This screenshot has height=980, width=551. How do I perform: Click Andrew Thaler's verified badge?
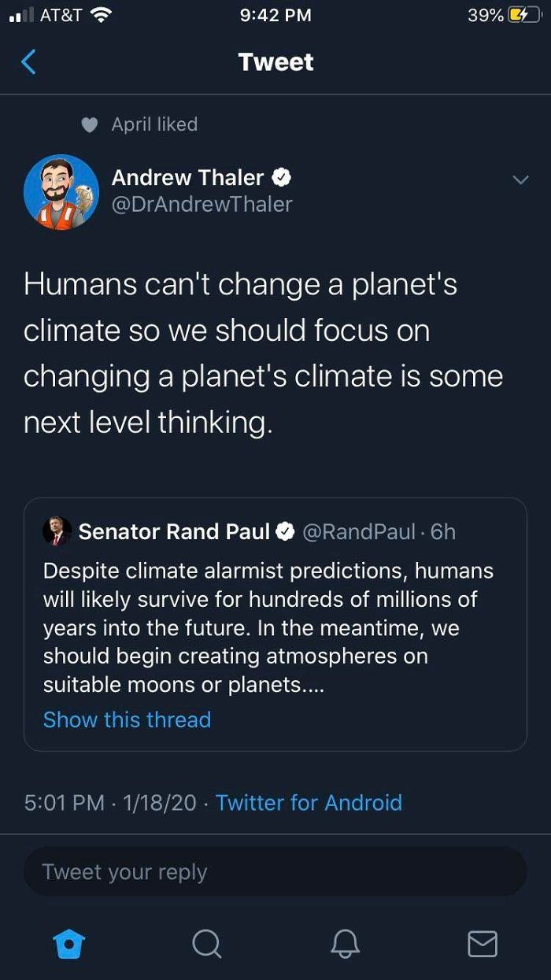click(282, 177)
